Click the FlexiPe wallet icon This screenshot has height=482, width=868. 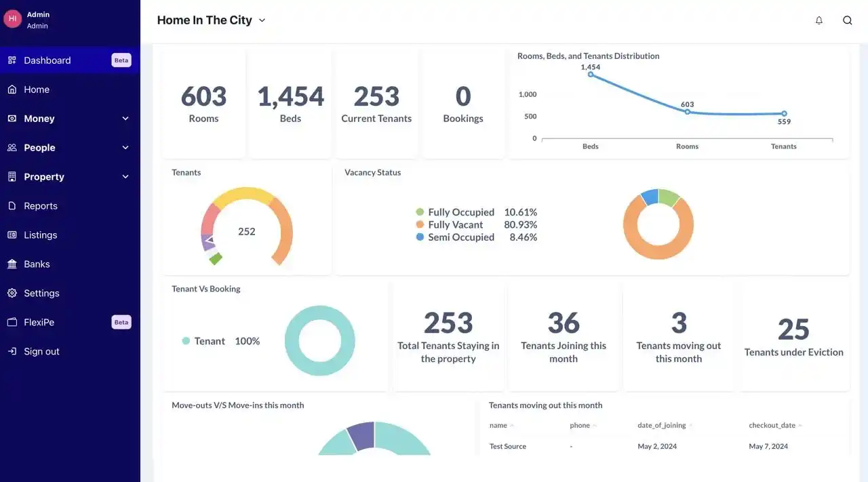pos(12,323)
